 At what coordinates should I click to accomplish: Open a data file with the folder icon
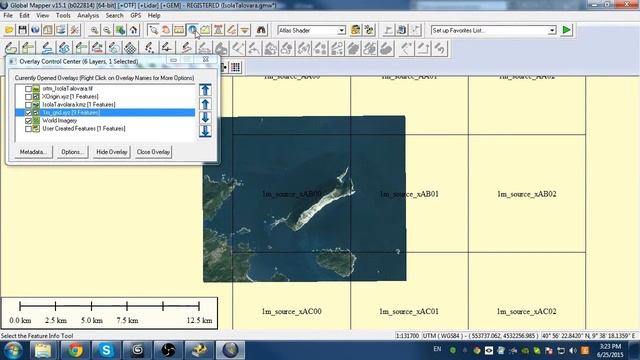[x=9, y=30]
